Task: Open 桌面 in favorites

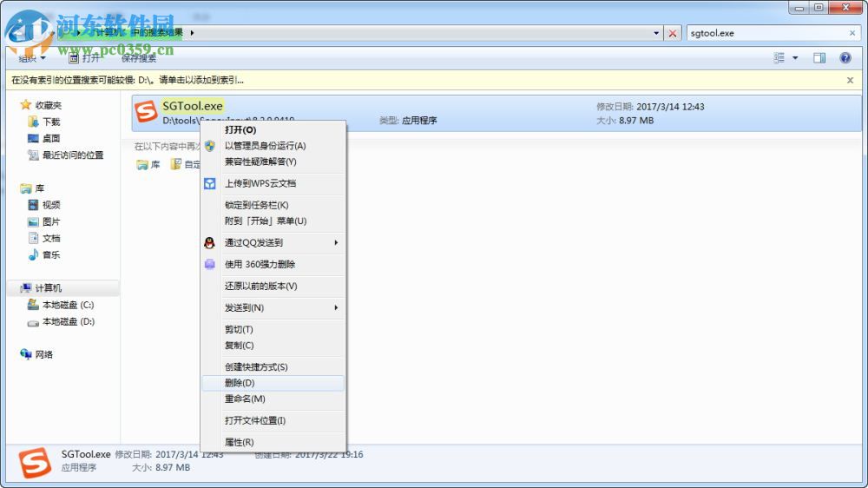Action: [x=51, y=138]
